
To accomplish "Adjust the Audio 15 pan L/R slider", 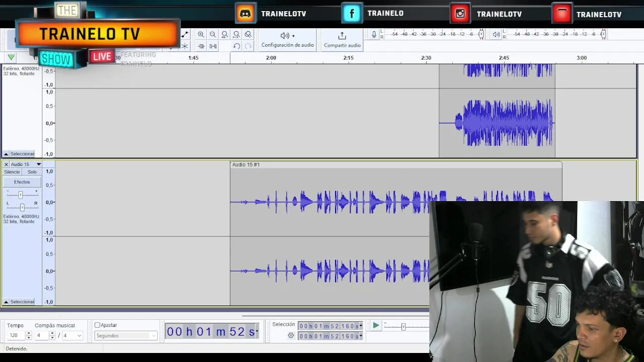I will (x=22, y=207).
